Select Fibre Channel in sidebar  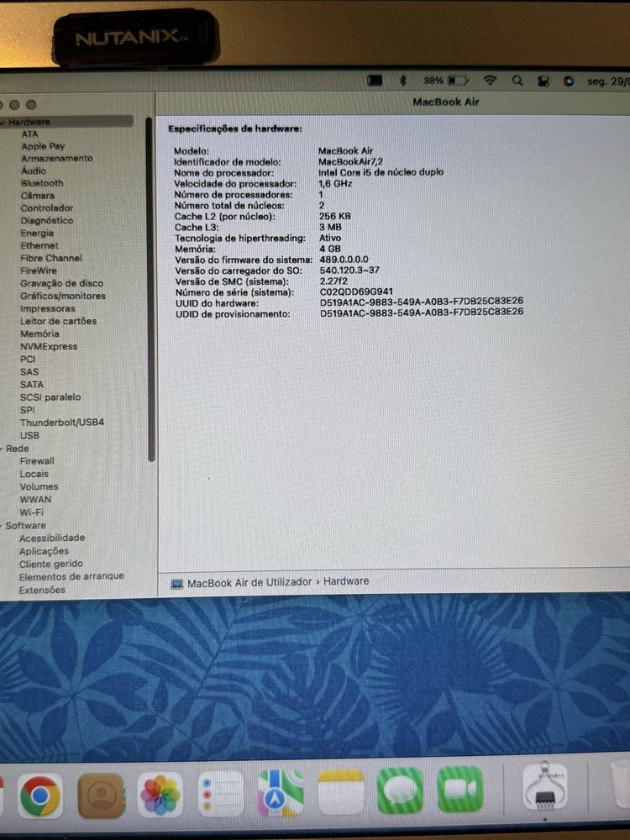click(x=51, y=258)
